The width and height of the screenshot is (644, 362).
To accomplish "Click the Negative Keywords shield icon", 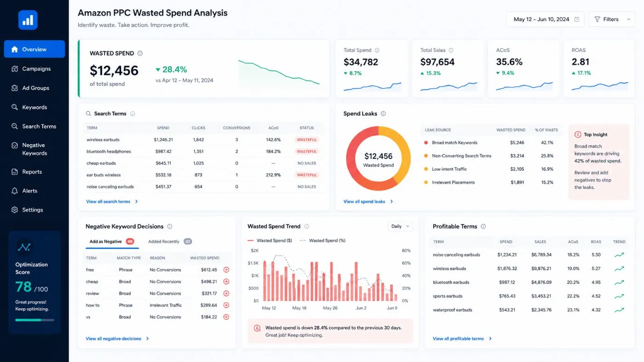I will click(14, 145).
